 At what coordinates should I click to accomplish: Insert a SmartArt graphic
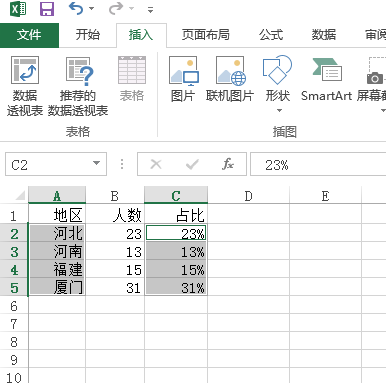(x=326, y=79)
